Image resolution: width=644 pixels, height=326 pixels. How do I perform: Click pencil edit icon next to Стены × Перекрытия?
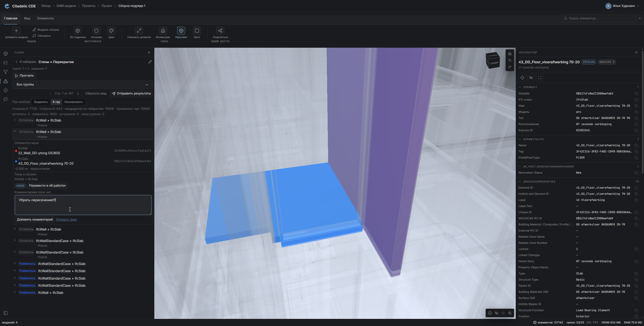click(150, 62)
